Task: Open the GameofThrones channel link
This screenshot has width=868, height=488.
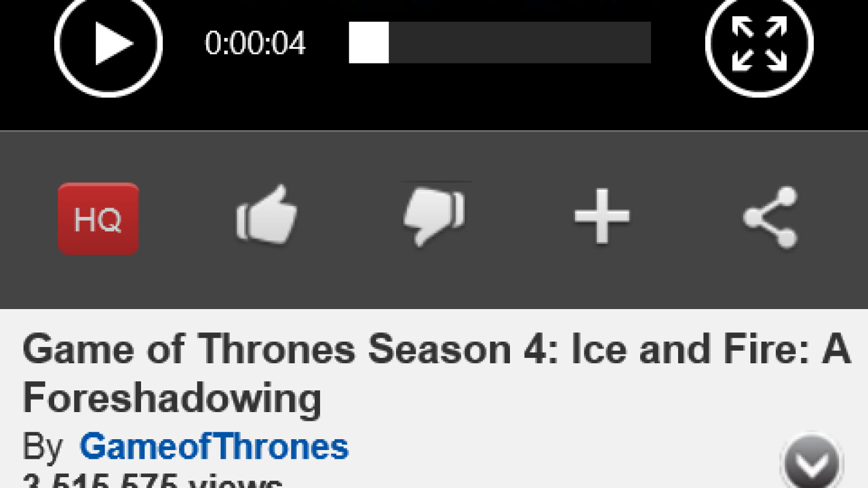Action: (214, 447)
